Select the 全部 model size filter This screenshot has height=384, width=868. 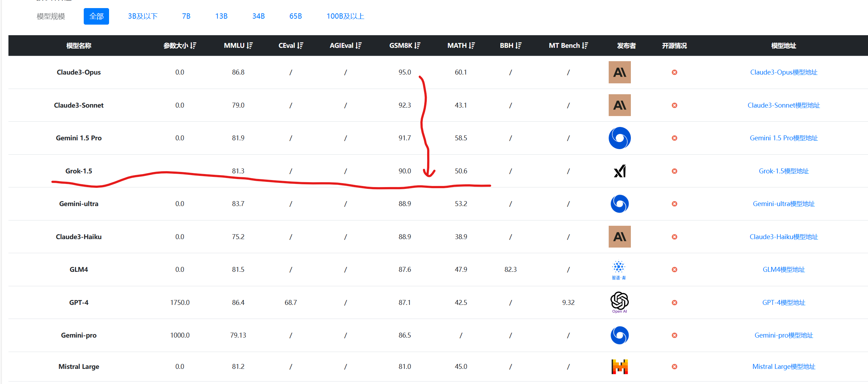(x=96, y=16)
